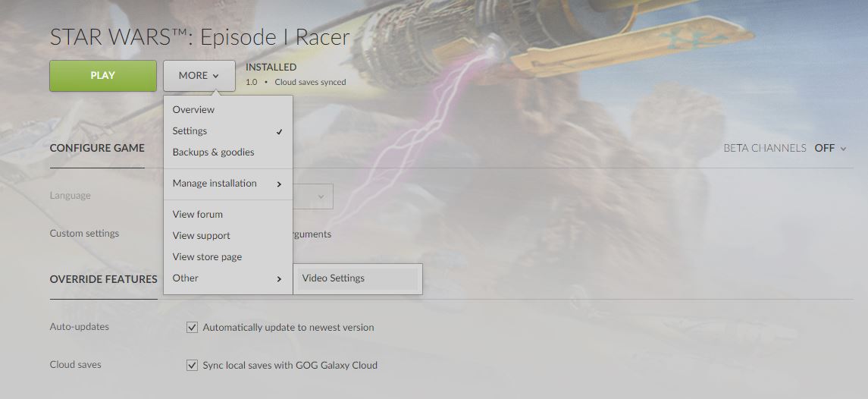The image size is (868, 399).
Task: Toggle Automatically update to newest version checkbox
Action: 192,328
